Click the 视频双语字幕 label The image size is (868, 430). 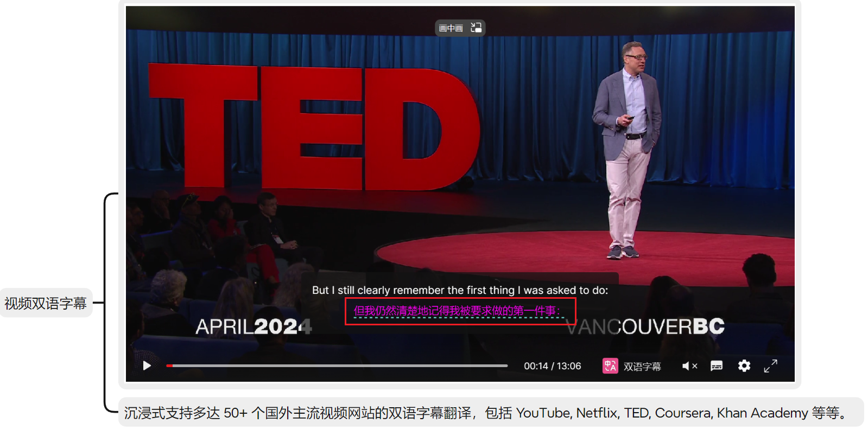click(x=46, y=303)
